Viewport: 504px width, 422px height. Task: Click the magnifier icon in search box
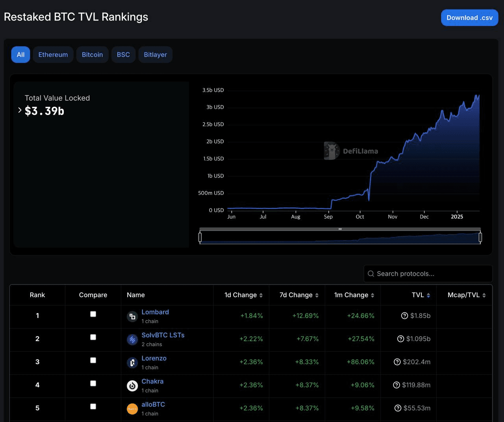coord(371,273)
